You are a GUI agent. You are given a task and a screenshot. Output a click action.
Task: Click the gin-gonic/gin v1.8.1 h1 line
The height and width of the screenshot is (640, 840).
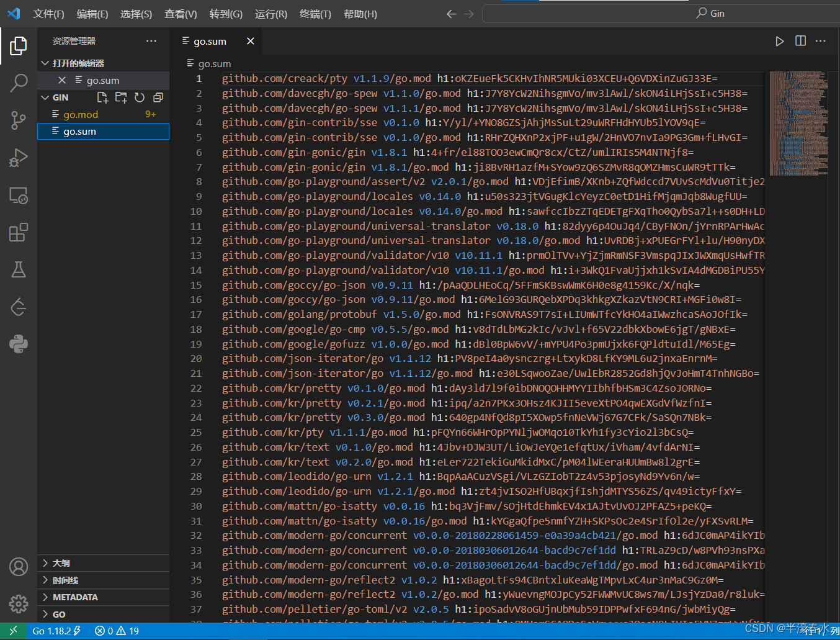point(458,152)
